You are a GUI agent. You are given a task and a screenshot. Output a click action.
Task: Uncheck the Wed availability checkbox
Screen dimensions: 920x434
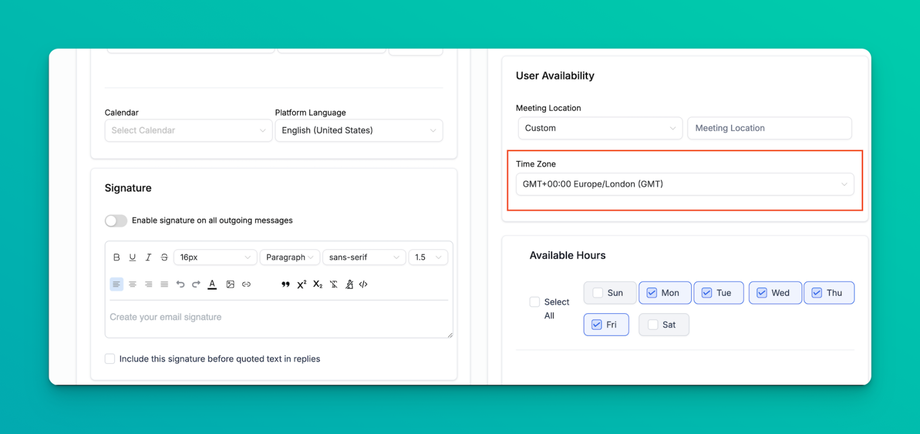pos(762,293)
